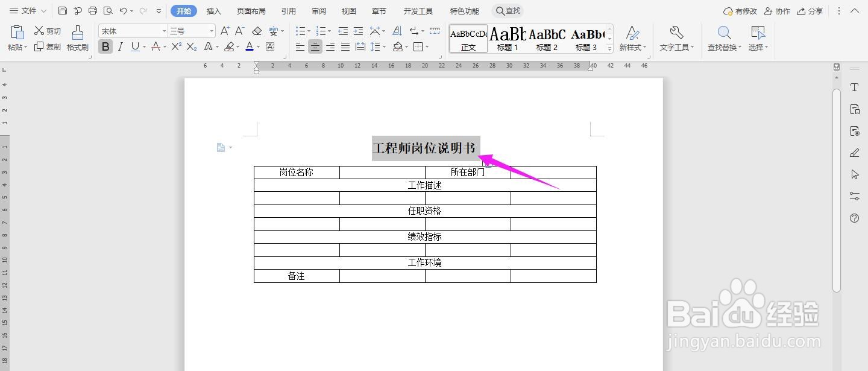Click the Cut (剪切) scissors button
This screenshot has height=371, width=868.
[47, 31]
